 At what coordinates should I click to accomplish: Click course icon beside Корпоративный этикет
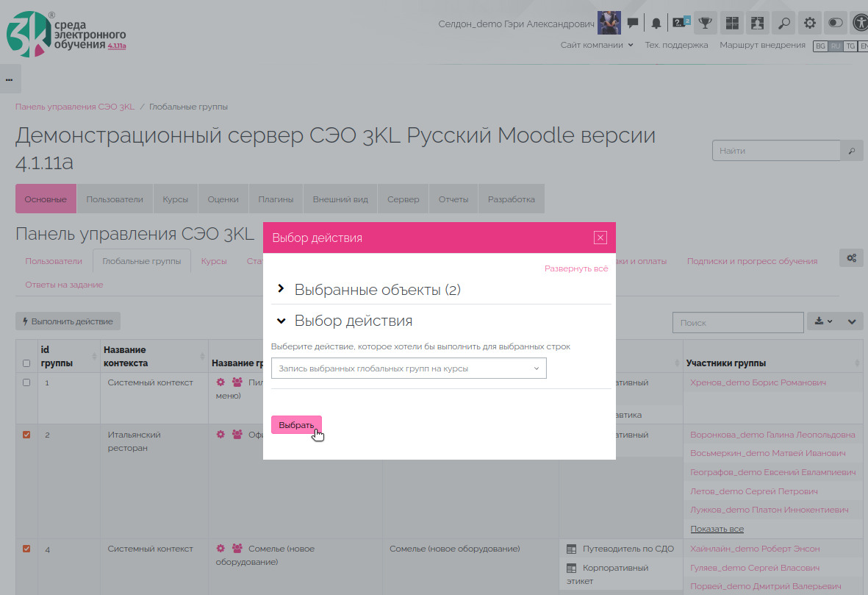[571, 568]
